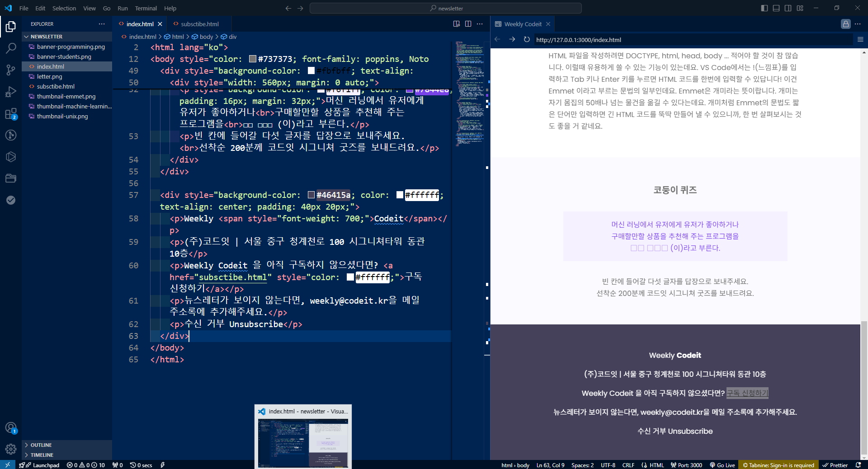Navigate back in the Weekly Codeit preview
This screenshot has width=868, height=469.
pos(497,39)
